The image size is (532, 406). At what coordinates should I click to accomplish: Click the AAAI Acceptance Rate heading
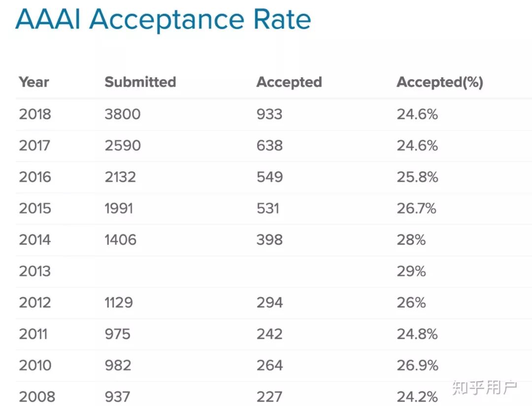163,20
